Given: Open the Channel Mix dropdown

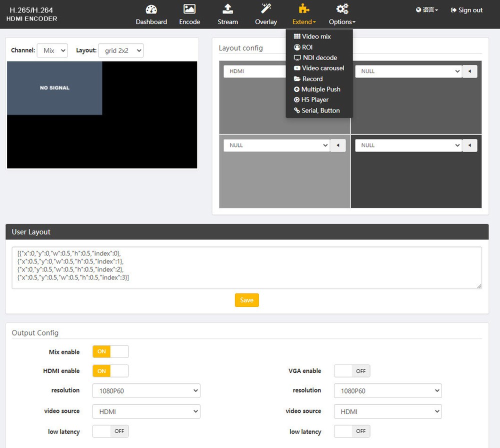Looking at the screenshot, I should pyautogui.click(x=52, y=50).
